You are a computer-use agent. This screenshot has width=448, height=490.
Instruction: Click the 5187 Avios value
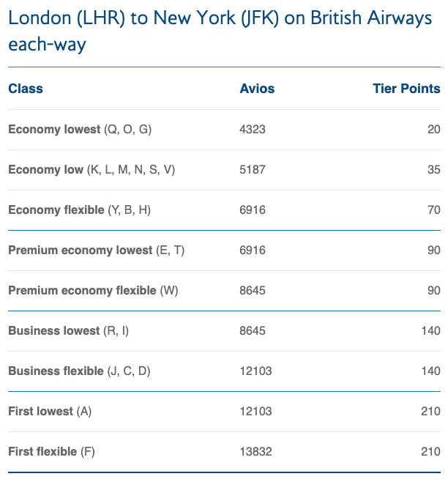click(x=253, y=170)
